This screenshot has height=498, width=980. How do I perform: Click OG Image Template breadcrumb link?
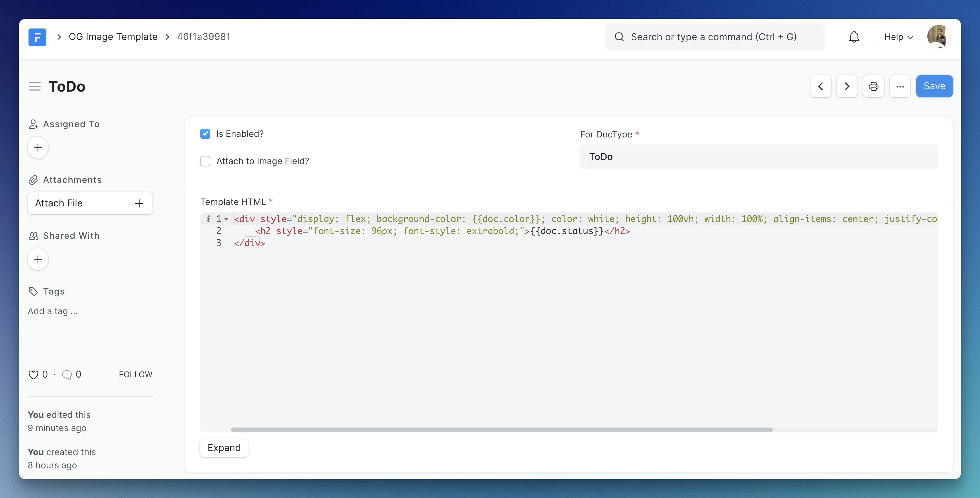pyautogui.click(x=113, y=36)
